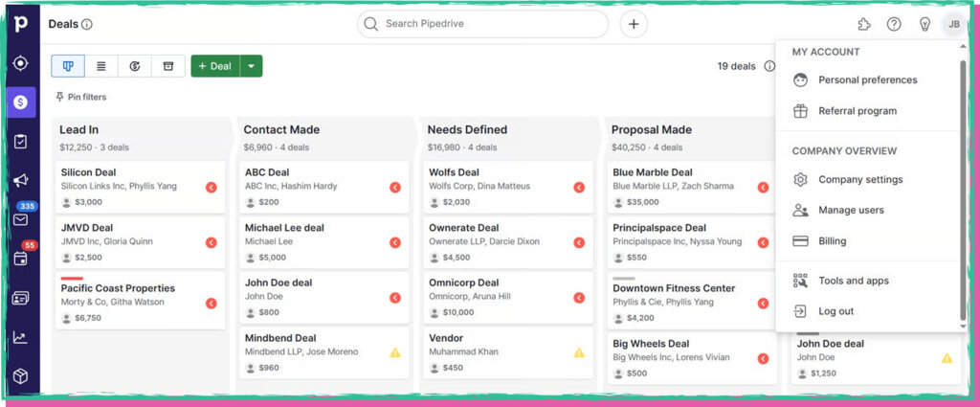Screen dimensions: 980x407
Task: Click the warning icon on Vendor card
Action: [579, 352]
